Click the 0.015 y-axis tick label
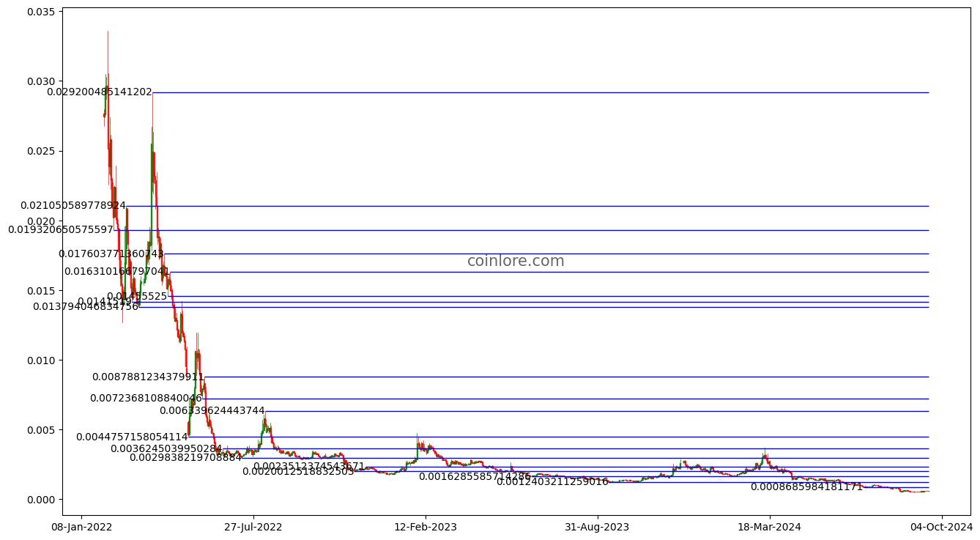 coord(41,291)
